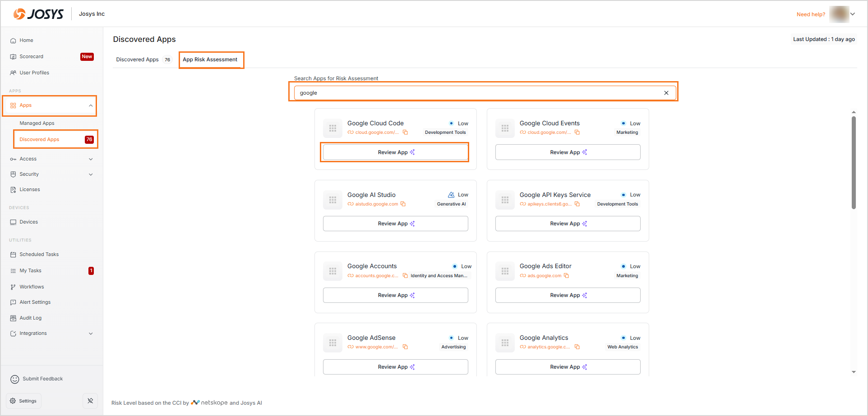
Task: Switch to App Risk Assessment tab
Action: 210,59
